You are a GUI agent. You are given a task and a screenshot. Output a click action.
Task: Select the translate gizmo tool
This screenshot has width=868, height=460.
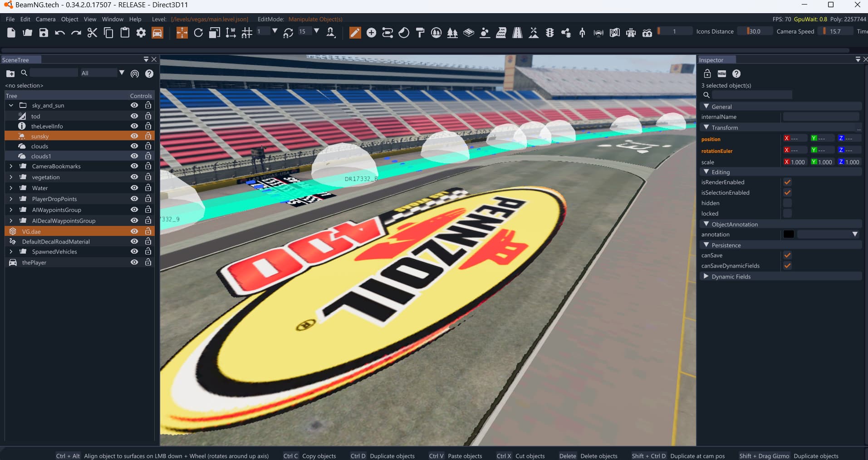pos(182,33)
